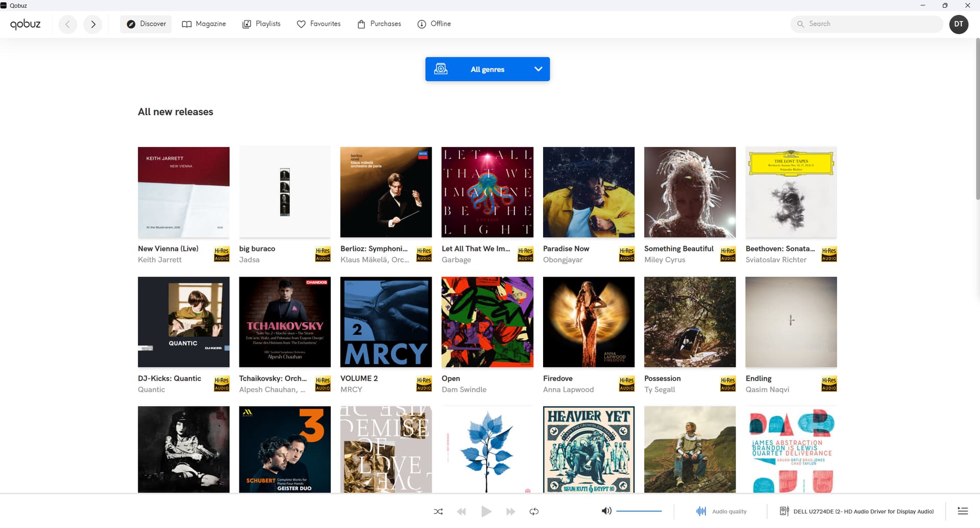Expand the All genres dropdown
This screenshot has height=528, width=980.
487,69
